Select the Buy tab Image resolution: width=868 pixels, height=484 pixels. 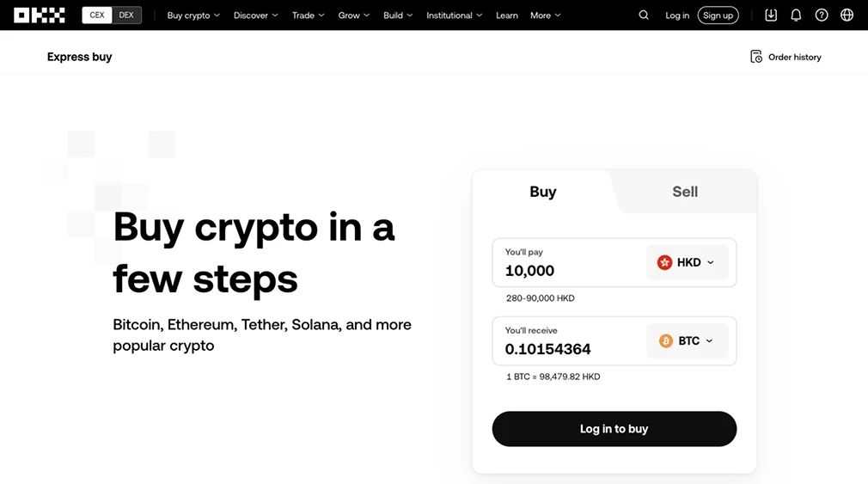(x=542, y=192)
